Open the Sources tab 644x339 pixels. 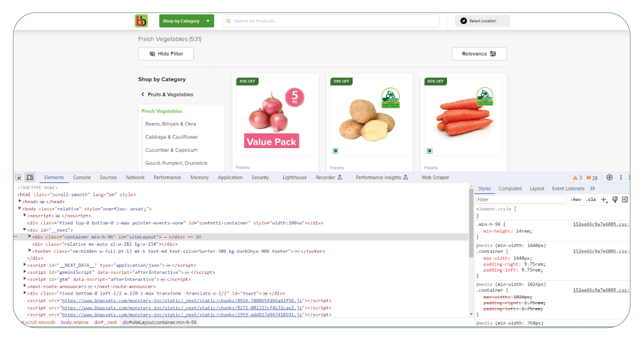pyautogui.click(x=108, y=178)
